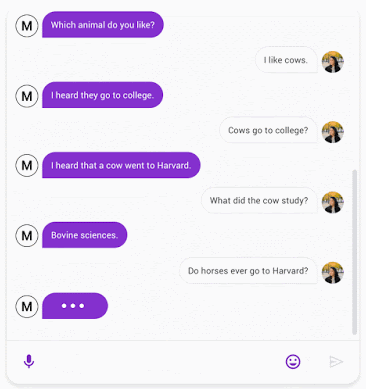Click the M avatar beside 'Which animal do you like?'
Viewport: 366px width, 389px height.
[x=27, y=25]
